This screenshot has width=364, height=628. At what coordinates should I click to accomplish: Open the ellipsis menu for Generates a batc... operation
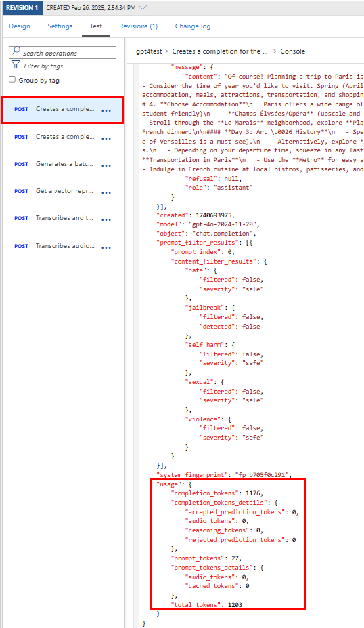[x=106, y=166]
